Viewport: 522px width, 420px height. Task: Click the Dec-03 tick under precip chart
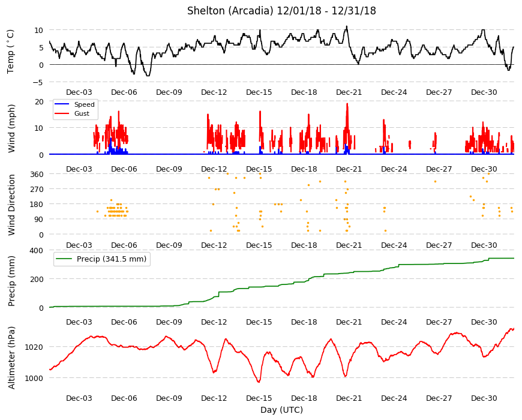79,322
